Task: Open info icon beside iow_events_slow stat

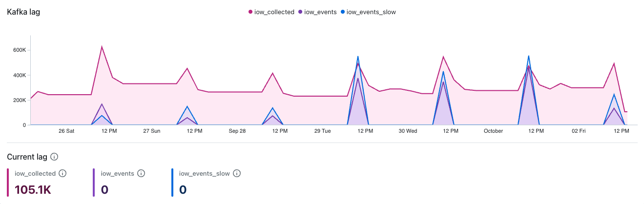Action: [x=237, y=173]
